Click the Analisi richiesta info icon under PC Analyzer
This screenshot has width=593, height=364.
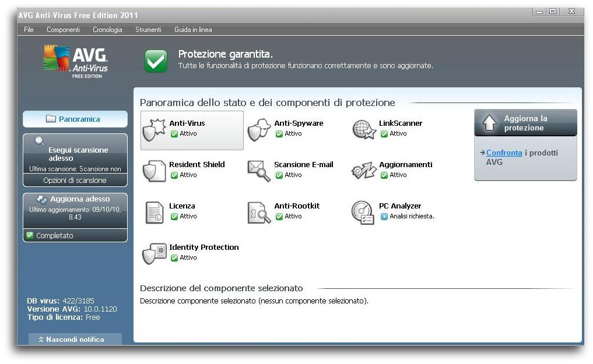tap(384, 216)
